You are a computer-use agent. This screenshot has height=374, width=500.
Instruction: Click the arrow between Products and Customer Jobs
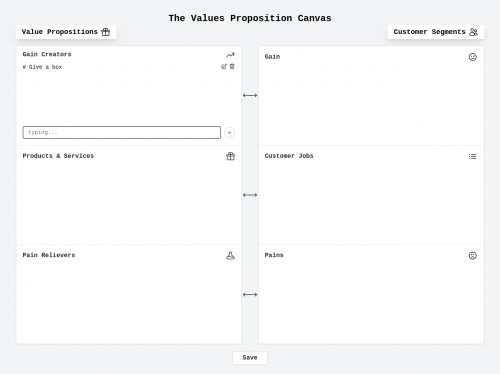coord(250,195)
